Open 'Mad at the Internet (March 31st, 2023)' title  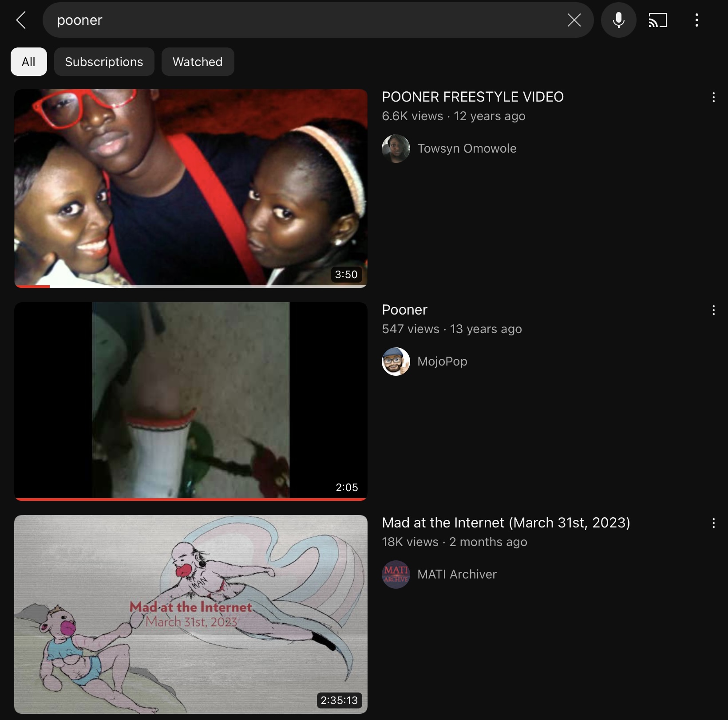pyautogui.click(x=506, y=523)
